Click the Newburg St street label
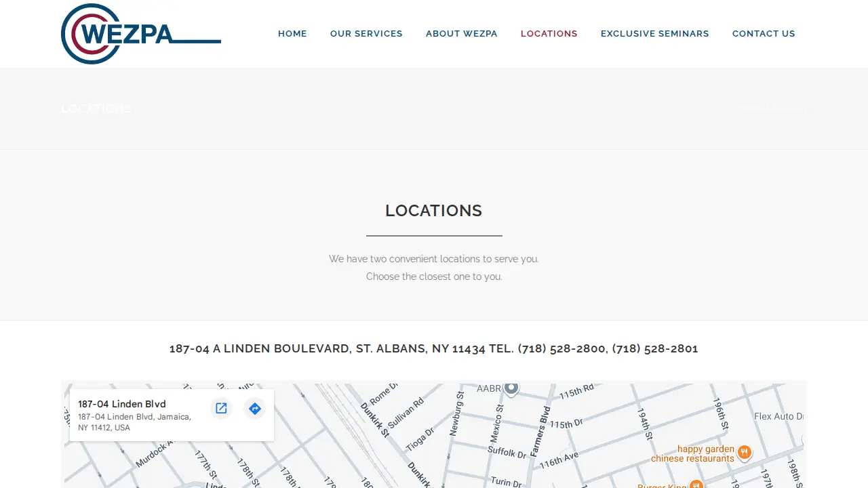This screenshot has width=868, height=488. click(458, 412)
